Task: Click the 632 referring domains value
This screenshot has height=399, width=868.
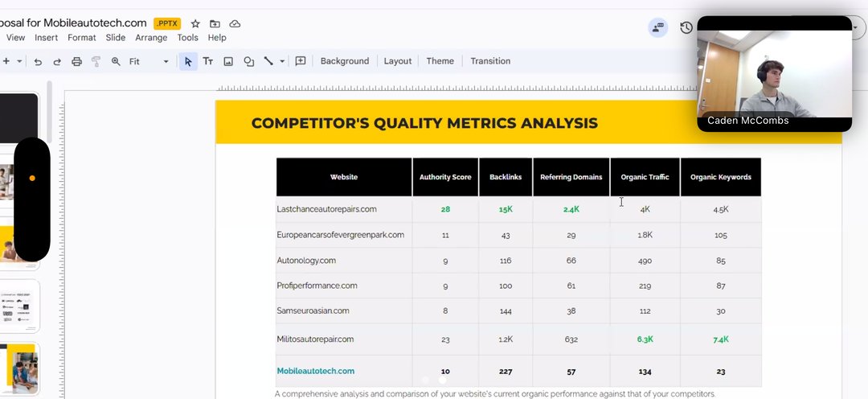Action: (x=571, y=339)
